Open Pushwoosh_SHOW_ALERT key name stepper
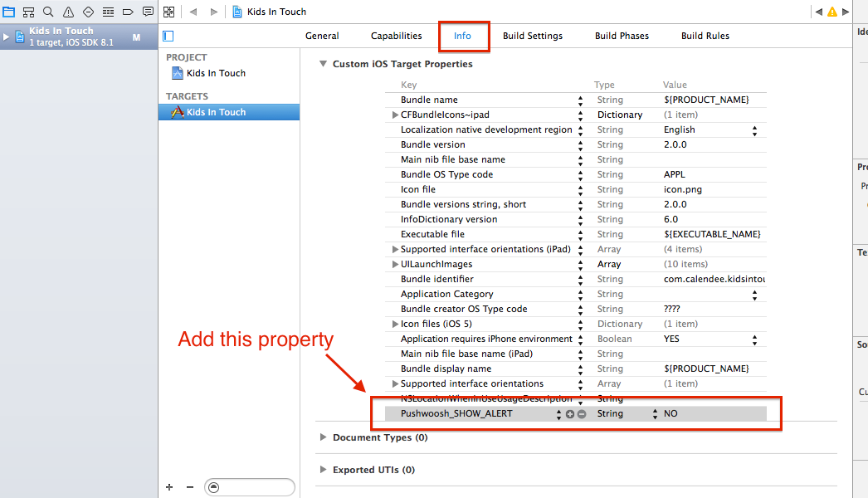 [558, 414]
